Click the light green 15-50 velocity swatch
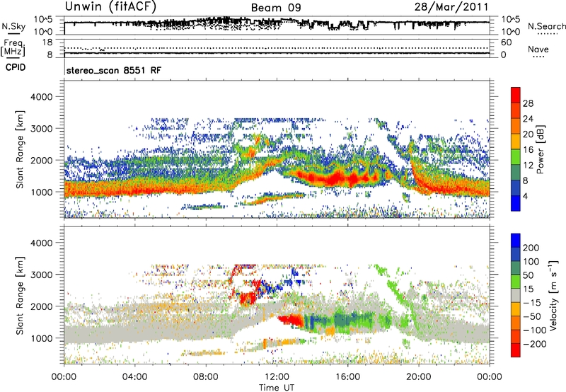Viewport: 566px width, 392px height. coord(516,282)
